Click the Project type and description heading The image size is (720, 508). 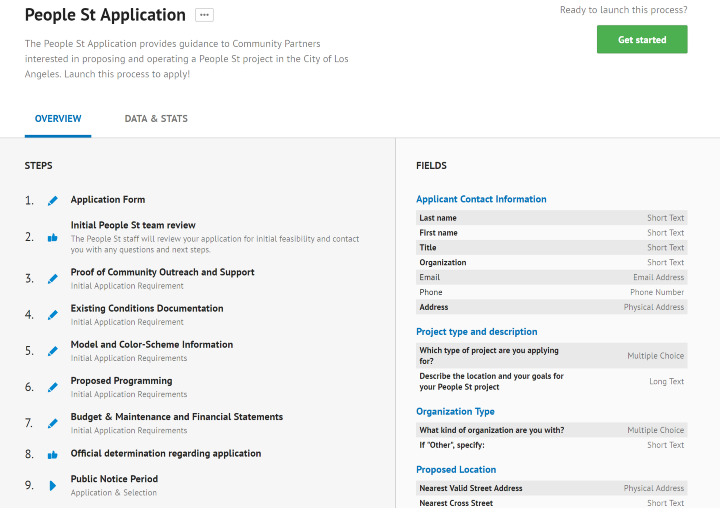477,332
